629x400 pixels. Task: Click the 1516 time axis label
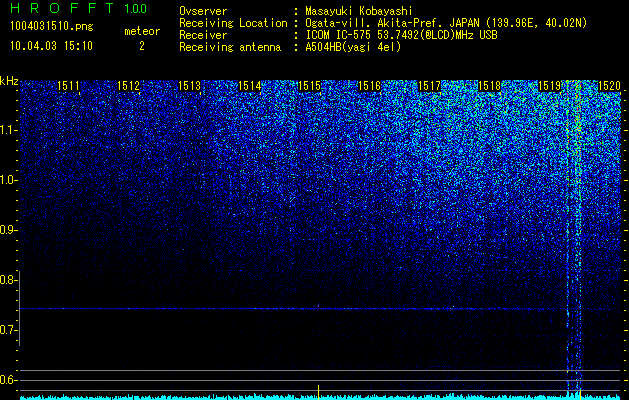click(369, 86)
